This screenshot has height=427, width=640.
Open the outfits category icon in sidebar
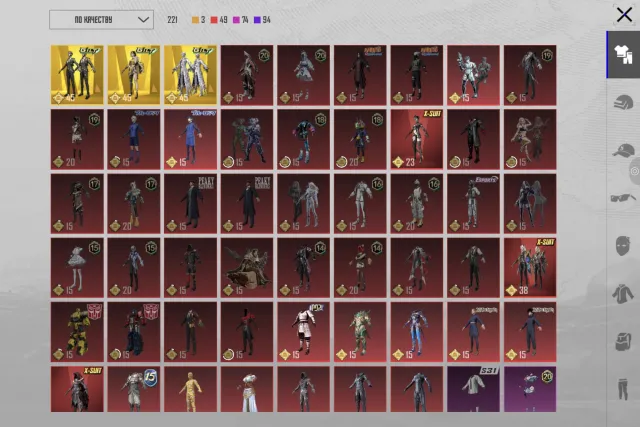tap(623, 55)
